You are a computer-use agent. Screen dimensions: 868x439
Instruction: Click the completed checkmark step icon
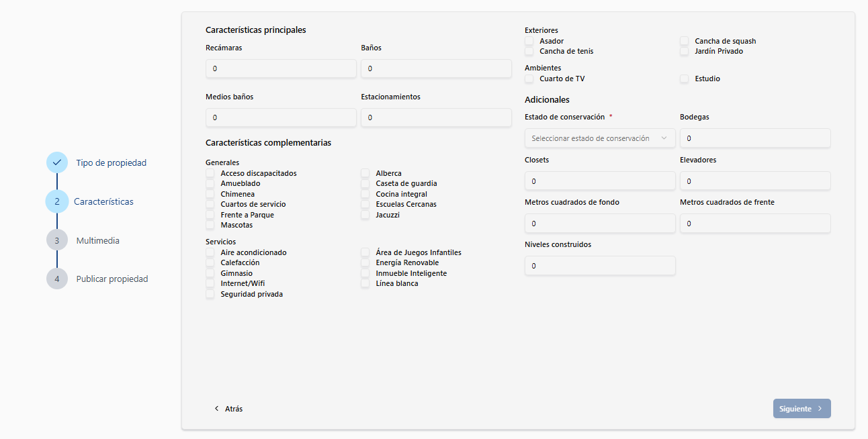(57, 162)
